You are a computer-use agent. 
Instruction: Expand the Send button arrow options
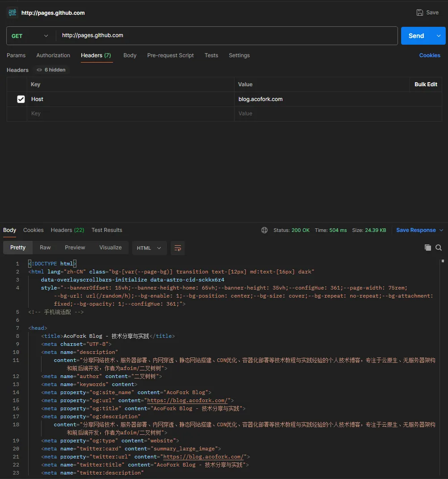coord(439,36)
